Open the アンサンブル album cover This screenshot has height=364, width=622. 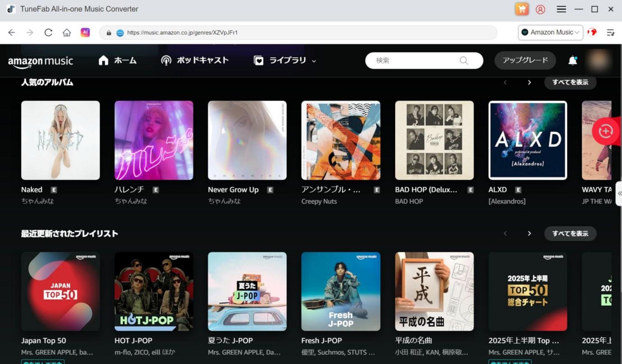click(x=341, y=140)
